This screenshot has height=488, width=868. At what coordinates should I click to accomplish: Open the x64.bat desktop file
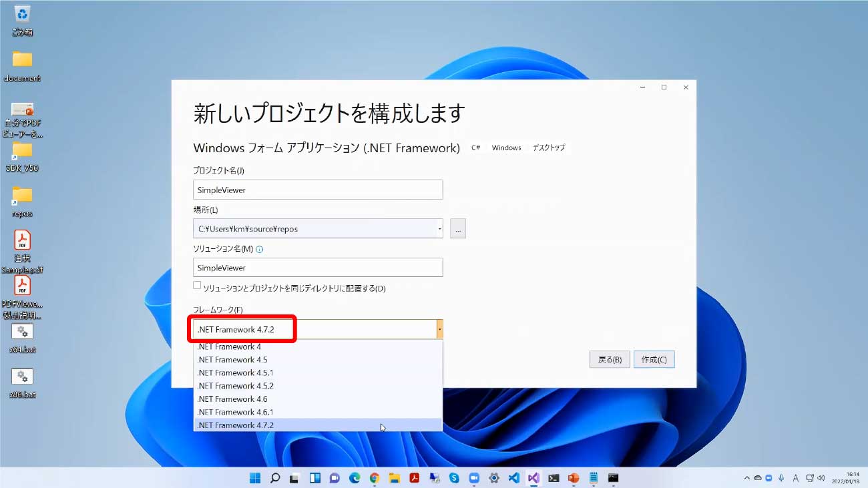22,332
